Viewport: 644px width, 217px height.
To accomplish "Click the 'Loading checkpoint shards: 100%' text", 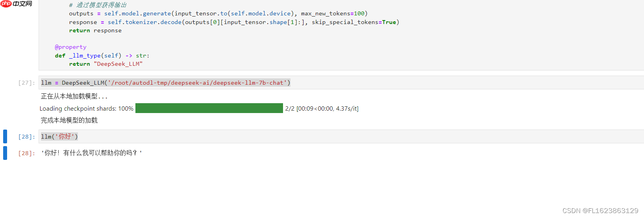I will pos(87,109).
